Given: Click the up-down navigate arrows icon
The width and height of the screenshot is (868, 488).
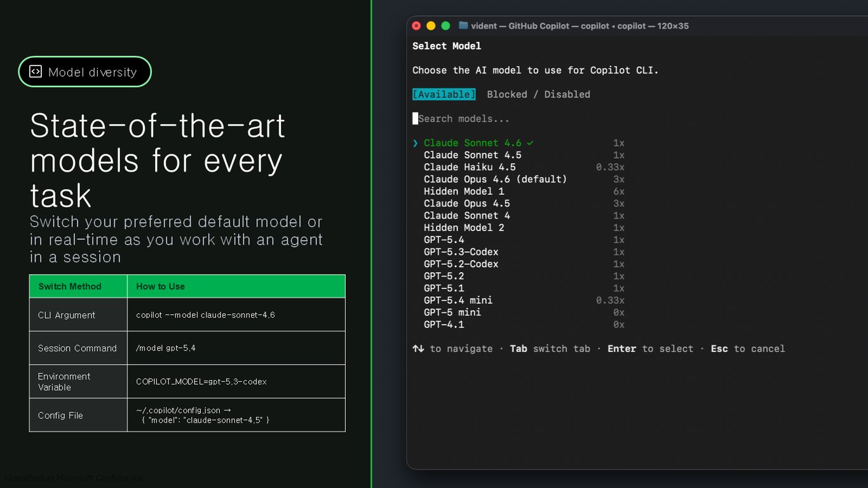Looking at the screenshot, I should (x=418, y=348).
